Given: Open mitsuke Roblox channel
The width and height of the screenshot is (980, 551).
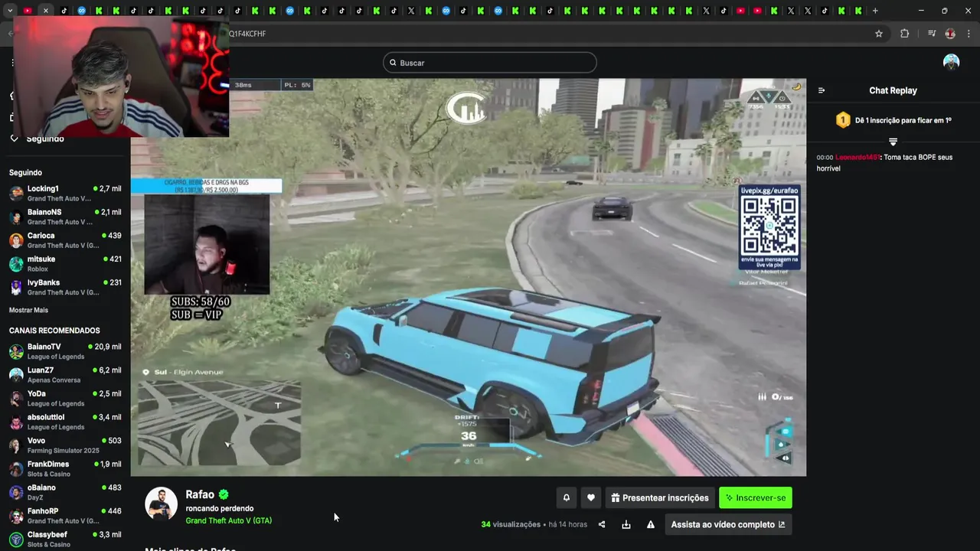Looking at the screenshot, I should coord(65,264).
